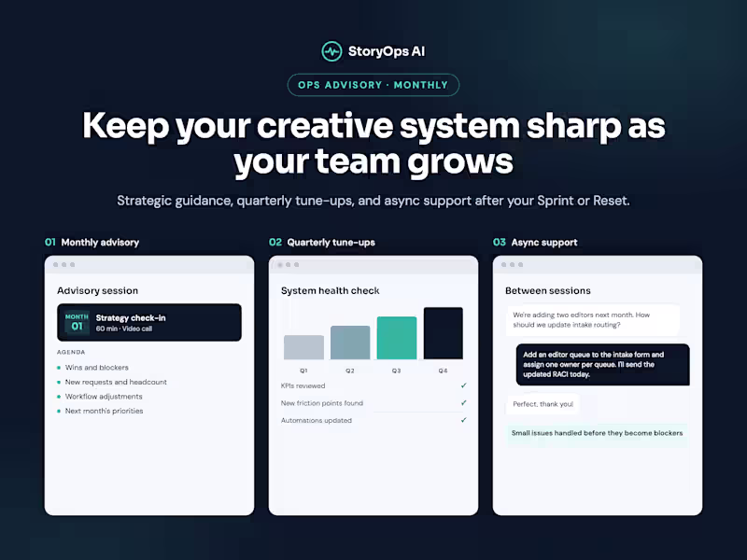Open the Strategy check-in session card
The width and height of the screenshot is (747, 560).
click(149, 322)
